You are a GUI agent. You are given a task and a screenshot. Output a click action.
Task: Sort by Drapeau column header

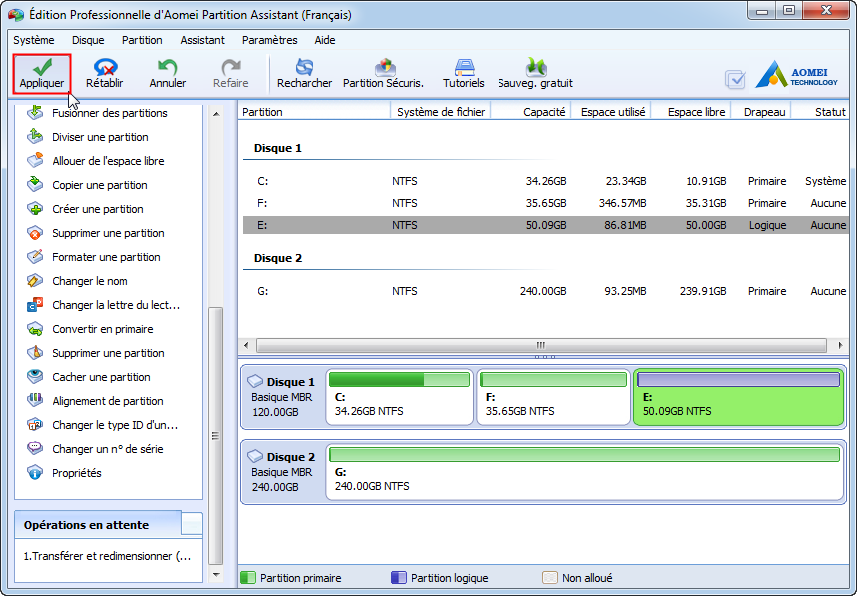761,112
